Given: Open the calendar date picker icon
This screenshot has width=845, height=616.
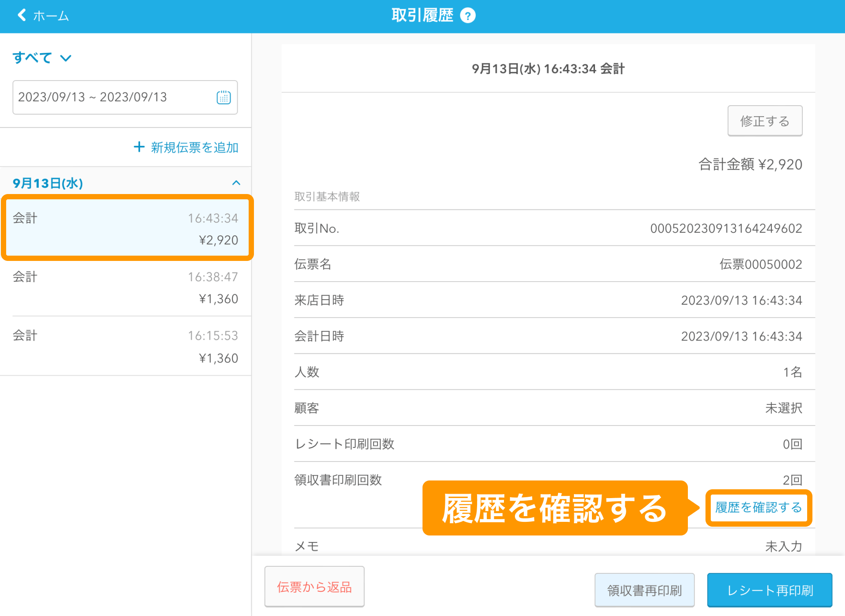Looking at the screenshot, I should (x=224, y=98).
